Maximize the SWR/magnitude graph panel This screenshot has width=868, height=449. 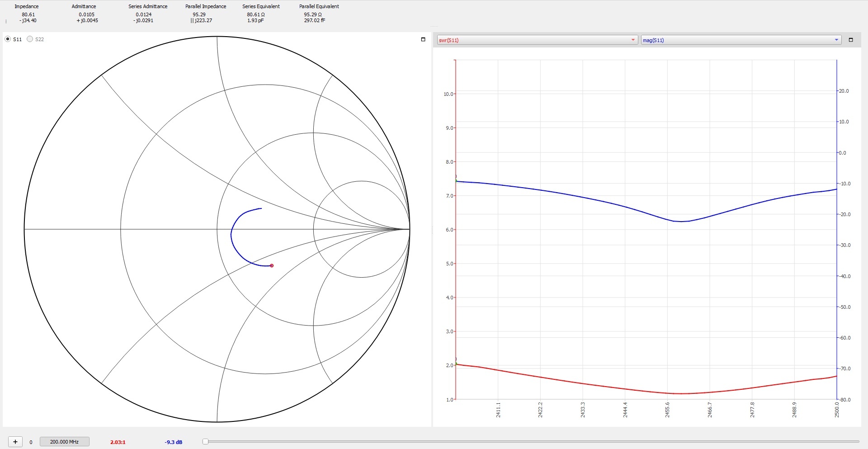pyautogui.click(x=850, y=40)
